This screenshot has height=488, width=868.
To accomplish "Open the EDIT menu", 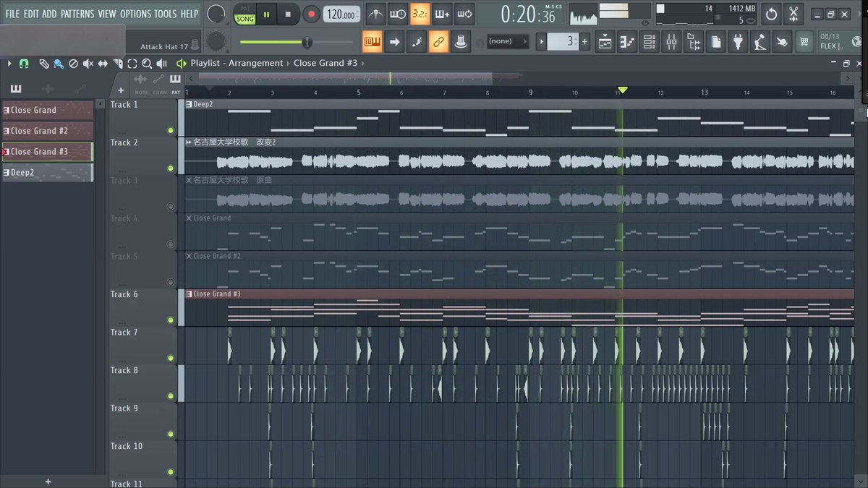I will point(31,14).
